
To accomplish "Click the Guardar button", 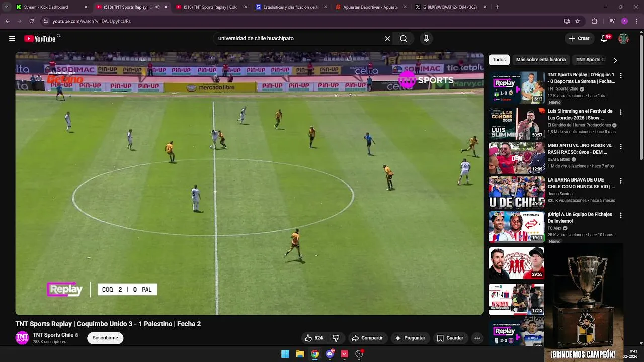I will point(450,338).
